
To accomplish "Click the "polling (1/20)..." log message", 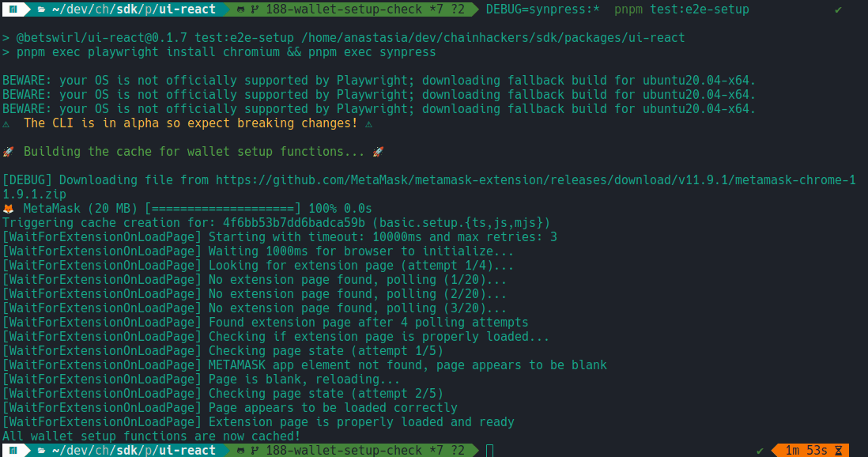I will pos(357,280).
